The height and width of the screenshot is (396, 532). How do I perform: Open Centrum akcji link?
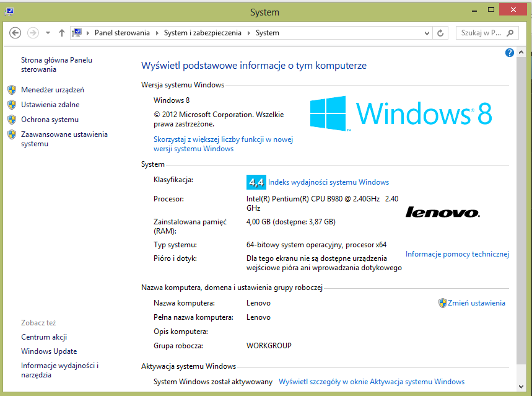click(44, 337)
